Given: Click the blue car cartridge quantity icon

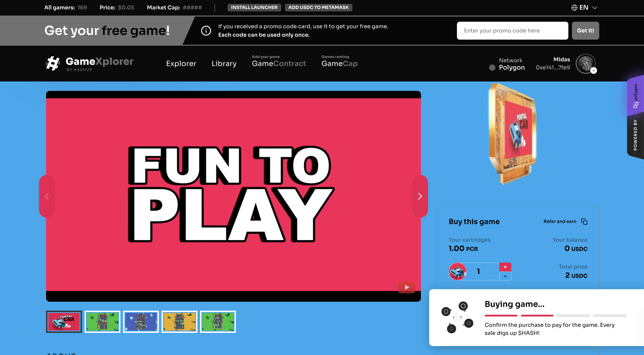Looking at the screenshot, I should [x=458, y=272].
